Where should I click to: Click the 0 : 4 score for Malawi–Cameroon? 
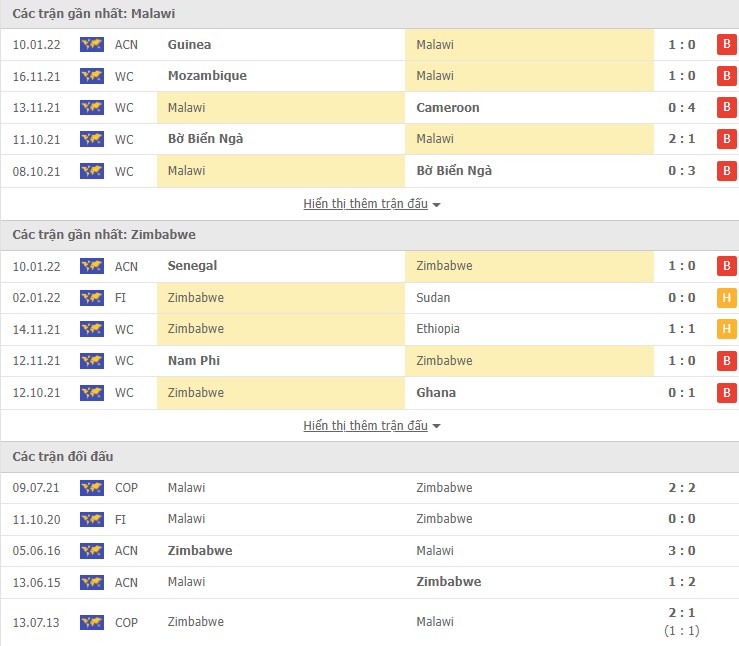pyautogui.click(x=684, y=107)
